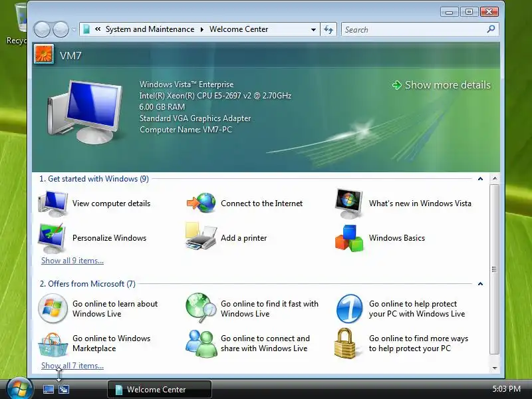
Task: Click Welcome Center taskbar button
Action: [160, 389]
